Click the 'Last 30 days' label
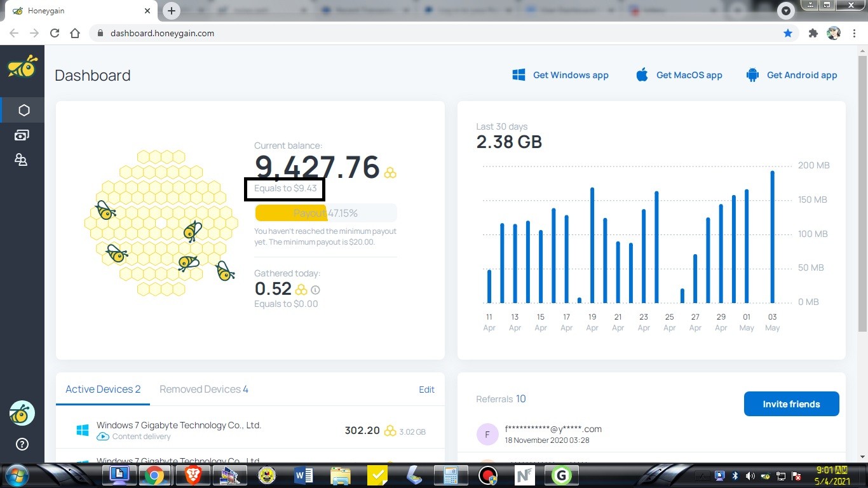Screen dimensions: 868x488 pos(502,126)
